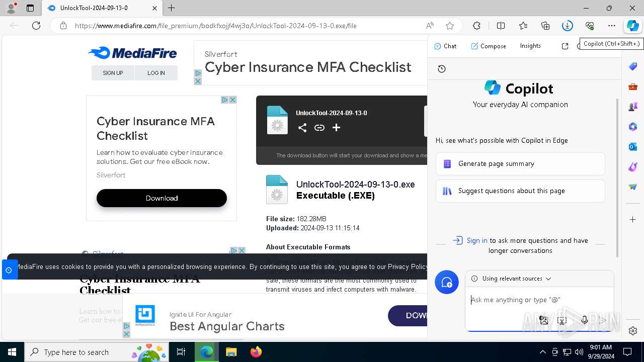The image size is (644, 362).
Task: Open Browser essentials heart icon
Action: [x=590, y=26]
